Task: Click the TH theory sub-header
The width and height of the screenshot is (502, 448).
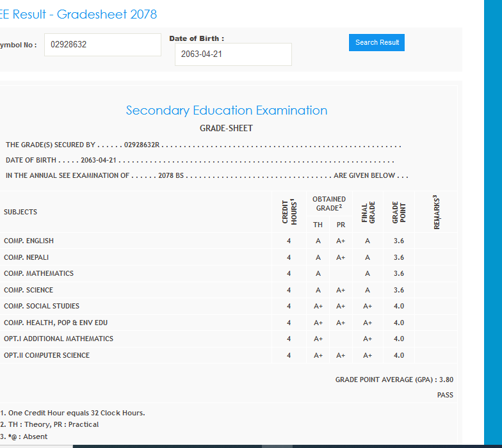Action: pos(318,225)
